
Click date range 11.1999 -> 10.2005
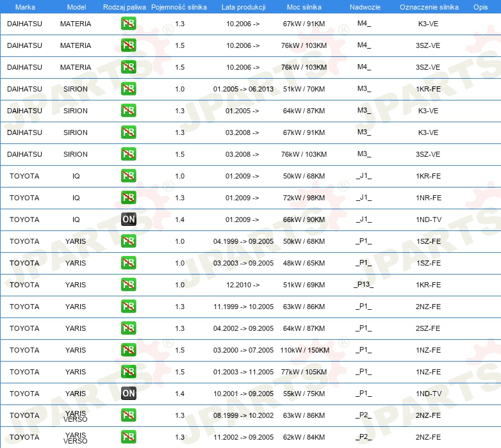point(243,307)
